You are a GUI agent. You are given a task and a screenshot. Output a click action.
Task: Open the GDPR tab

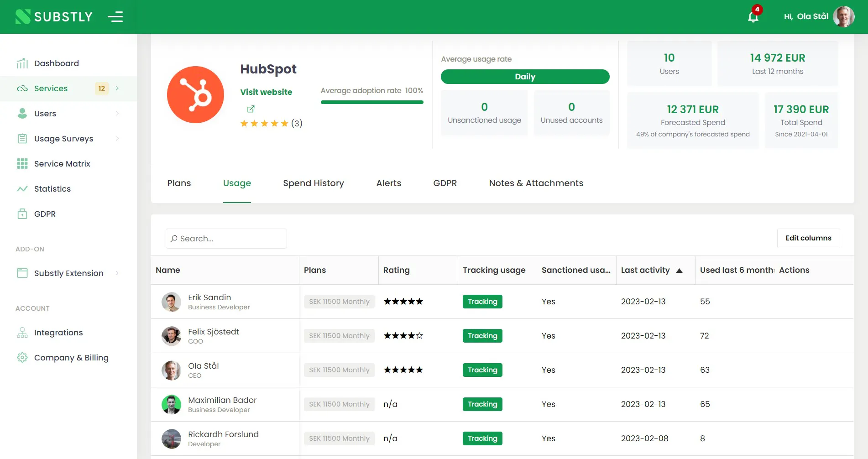(445, 183)
